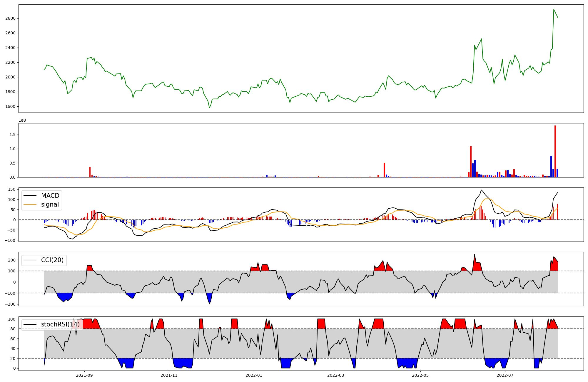
Task: Click the black MACD legend line sample
Action: [30, 196]
